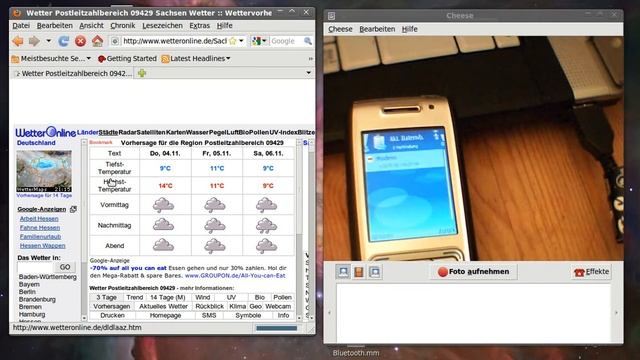Open Meistbesuchte Seiten bookmarks folder

tap(51, 59)
